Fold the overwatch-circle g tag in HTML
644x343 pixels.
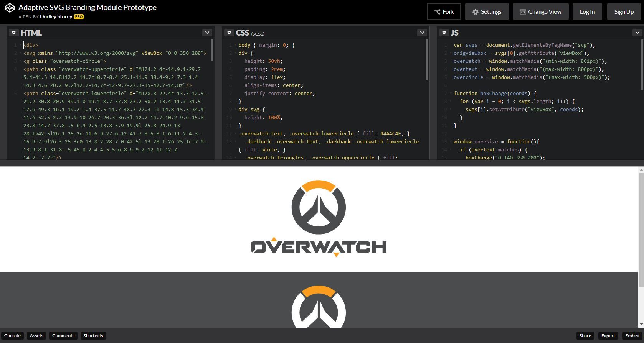point(20,61)
